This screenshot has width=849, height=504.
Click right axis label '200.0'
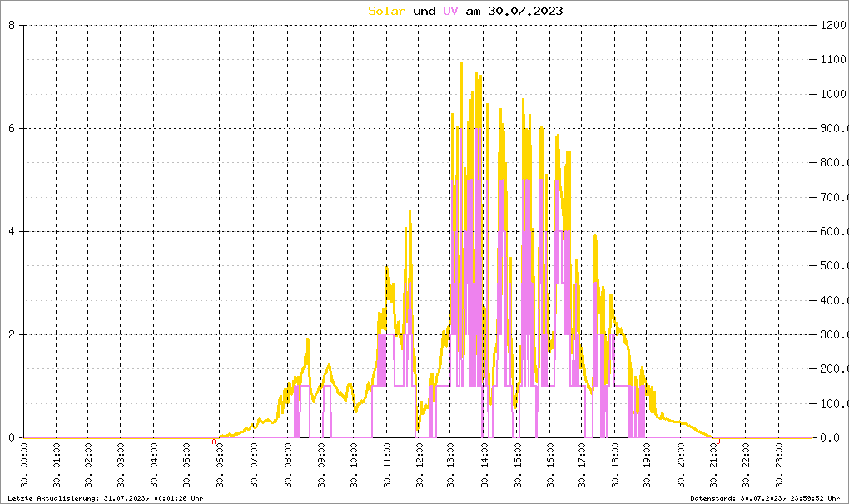click(x=834, y=369)
